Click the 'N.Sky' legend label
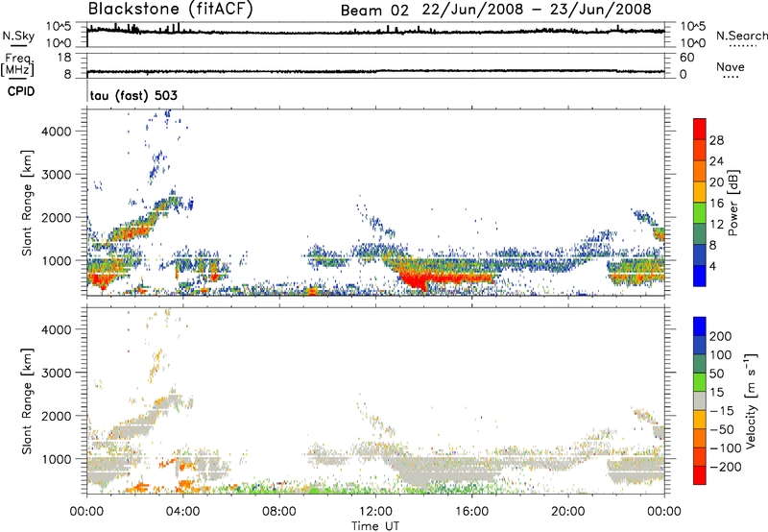The height and width of the screenshot is (532, 768). pyautogui.click(x=18, y=36)
